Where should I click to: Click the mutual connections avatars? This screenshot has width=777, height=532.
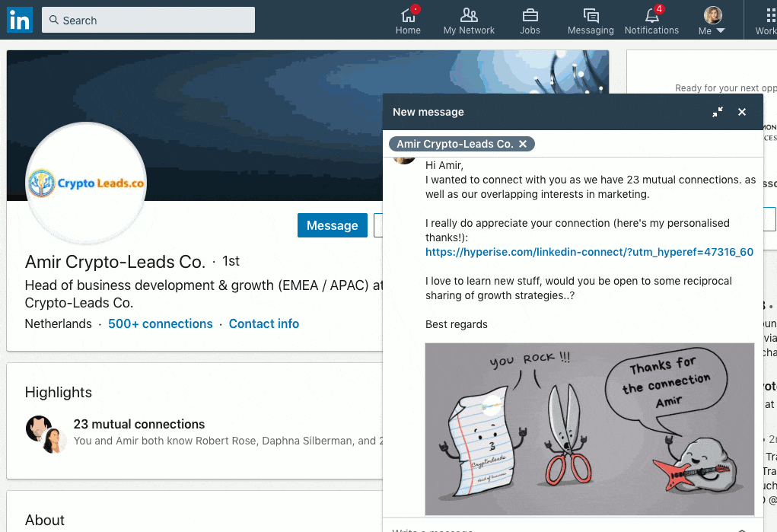46,434
